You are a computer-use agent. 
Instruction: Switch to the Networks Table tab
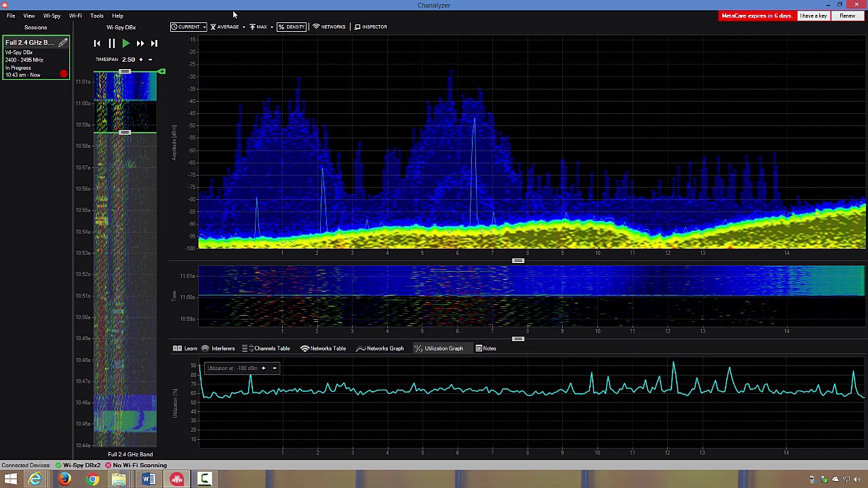tap(323, 348)
